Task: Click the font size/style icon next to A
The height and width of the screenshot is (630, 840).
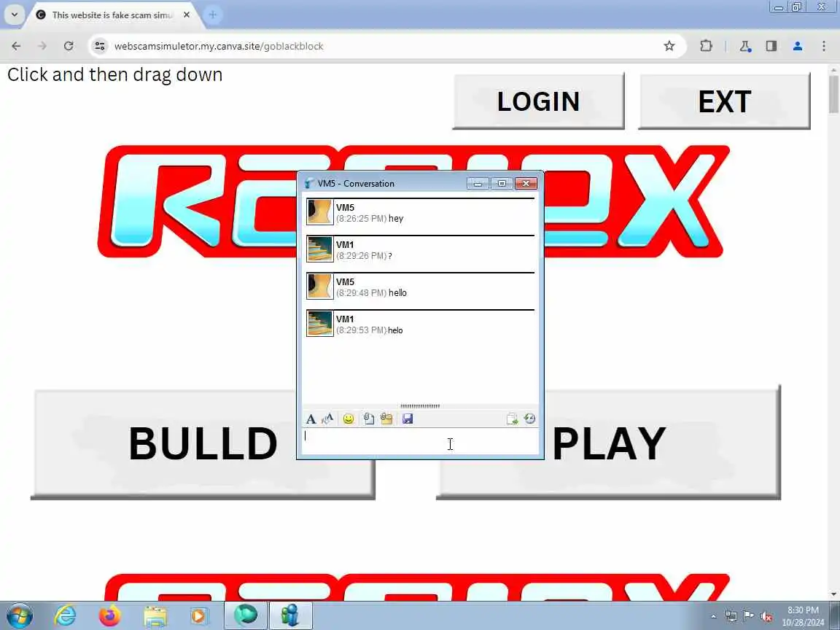Action: [x=327, y=419]
